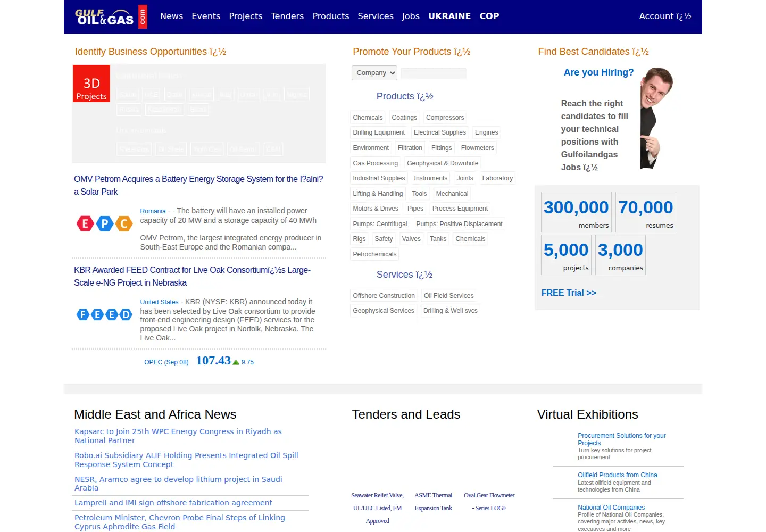The image size is (766, 532).
Task: Open Products in the top navigation bar
Action: click(331, 16)
